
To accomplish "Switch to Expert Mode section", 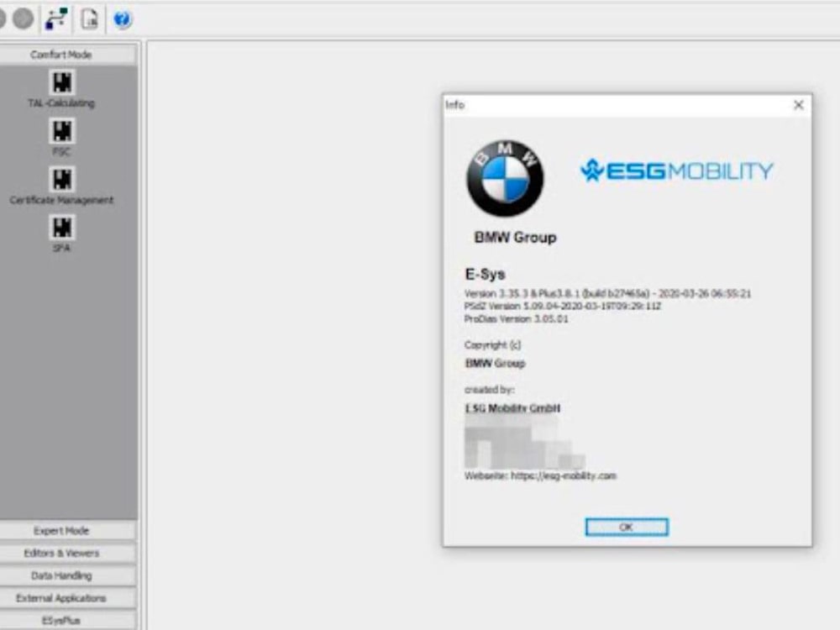I will click(x=68, y=531).
